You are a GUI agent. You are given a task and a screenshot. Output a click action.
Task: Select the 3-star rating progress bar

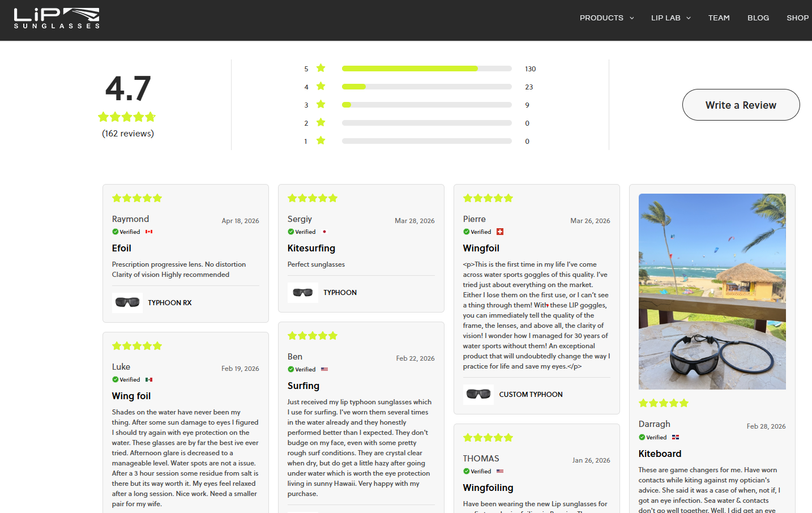click(426, 105)
